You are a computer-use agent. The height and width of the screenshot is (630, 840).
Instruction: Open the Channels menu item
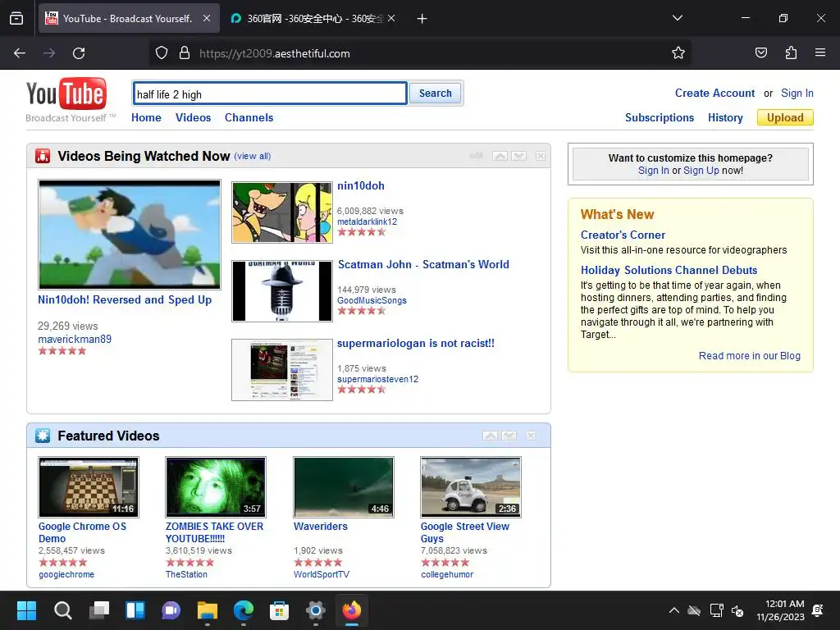pyautogui.click(x=249, y=117)
